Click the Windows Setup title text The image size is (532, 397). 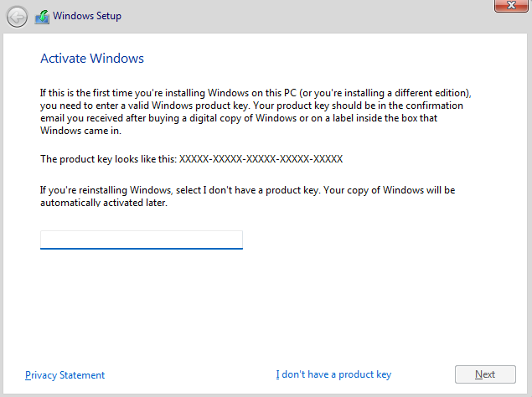tap(87, 16)
